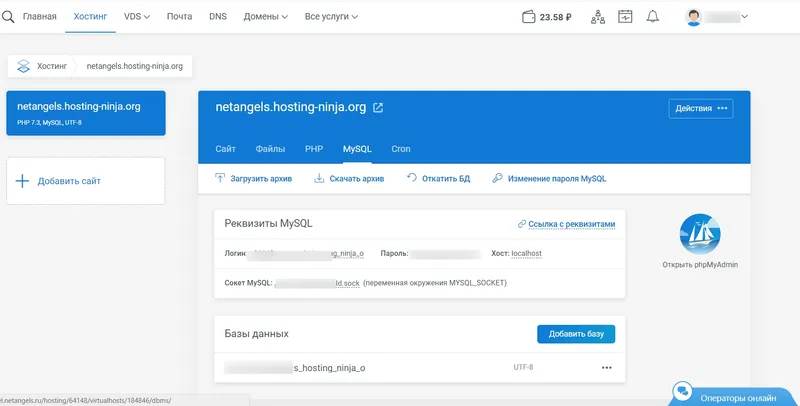Click the UTF-8 encoding in database row
Screen dimensions: 800x406
tap(523, 367)
